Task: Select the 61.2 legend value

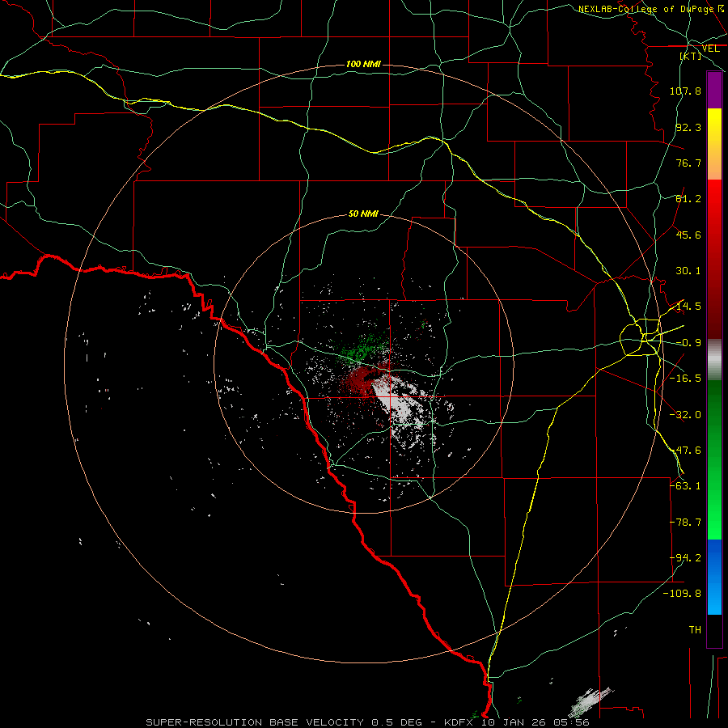Action: [688, 199]
